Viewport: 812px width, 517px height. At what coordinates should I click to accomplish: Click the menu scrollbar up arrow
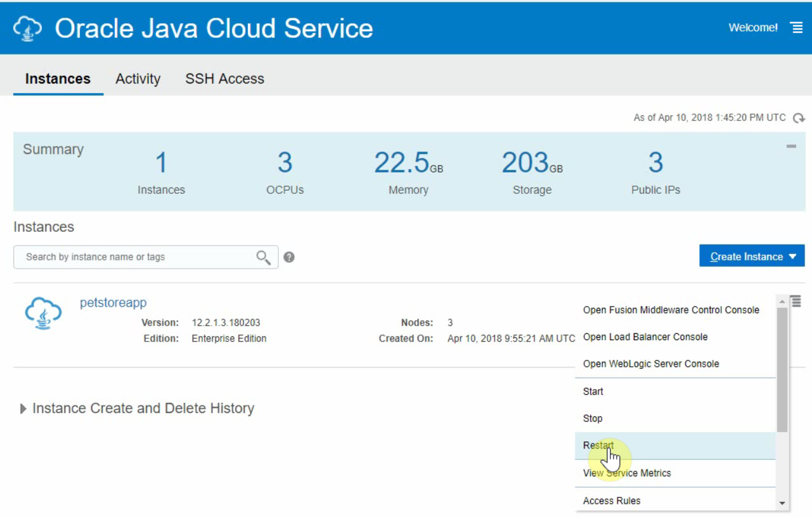(782, 301)
